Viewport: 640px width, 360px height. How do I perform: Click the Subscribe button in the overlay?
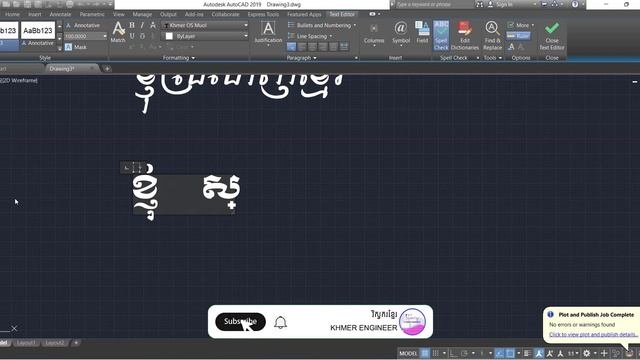tap(240, 322)
